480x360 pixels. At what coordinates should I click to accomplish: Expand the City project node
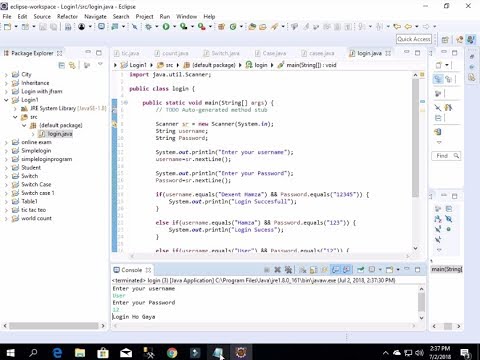tap(6, 75)
